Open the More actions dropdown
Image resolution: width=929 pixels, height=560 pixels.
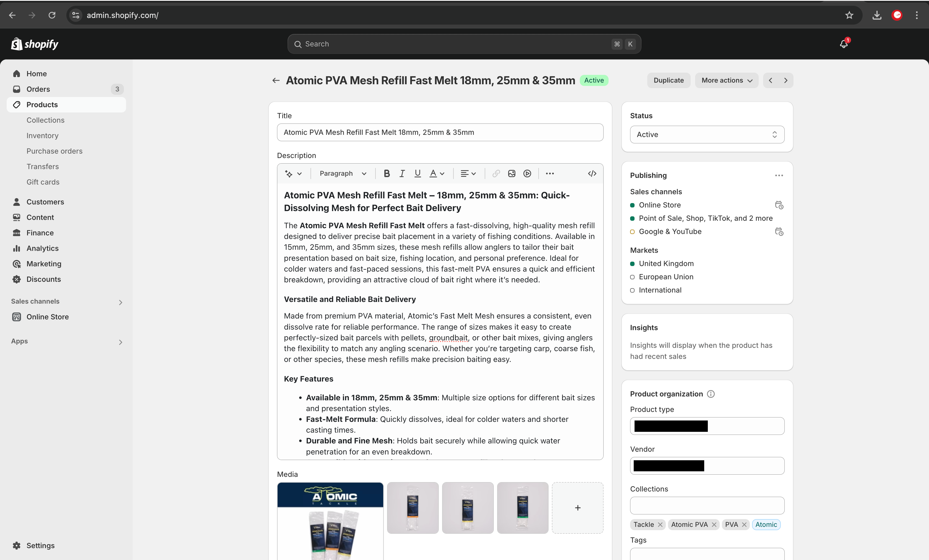[x=727, y=80]
